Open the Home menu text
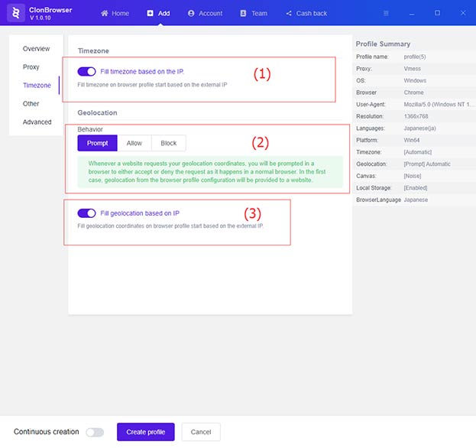Viewport: 476px width, 448px height. (120, 13)
